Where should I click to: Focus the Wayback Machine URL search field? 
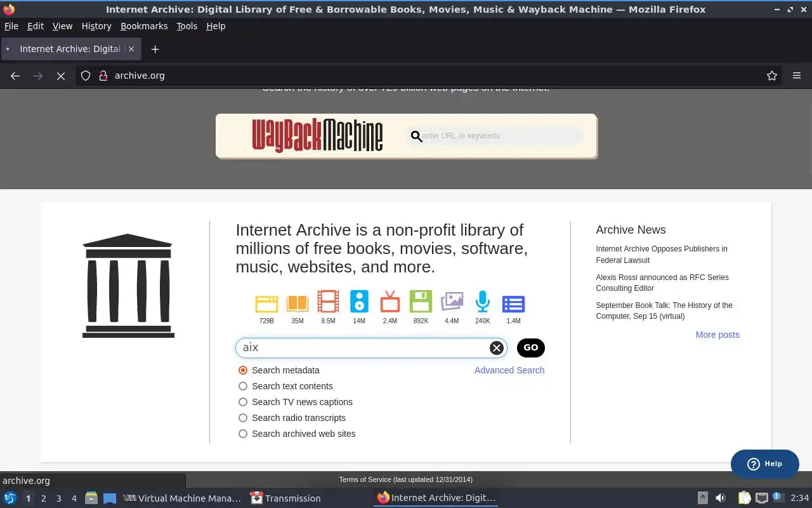tap(495, 135)
